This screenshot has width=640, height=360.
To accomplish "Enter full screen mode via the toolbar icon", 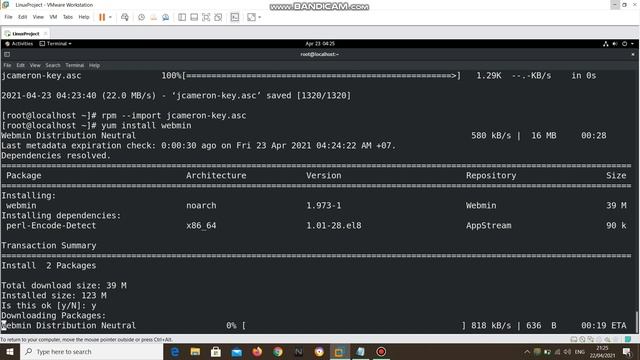I will point(206,17).
